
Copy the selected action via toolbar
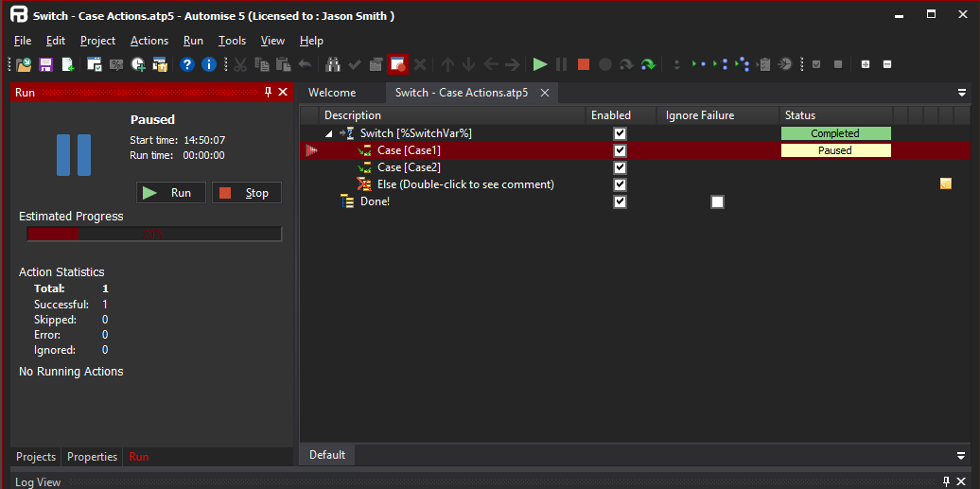(262, 63)
